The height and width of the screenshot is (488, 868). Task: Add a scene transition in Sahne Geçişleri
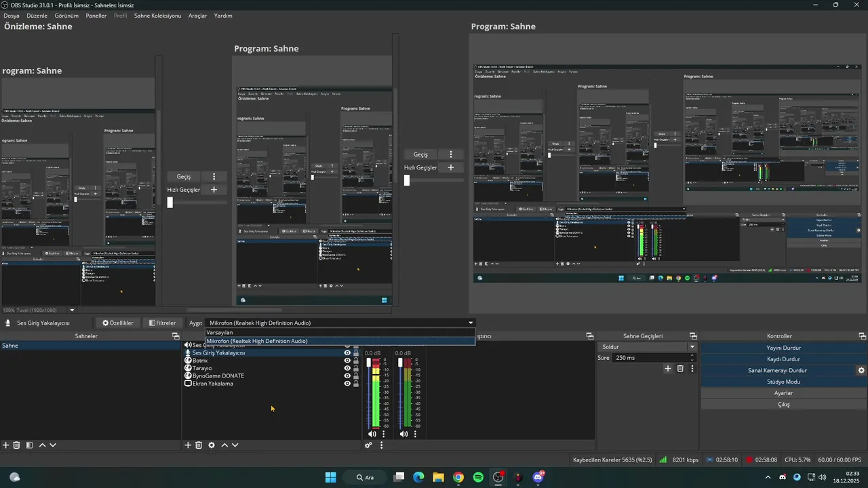[x=668, y=369]
